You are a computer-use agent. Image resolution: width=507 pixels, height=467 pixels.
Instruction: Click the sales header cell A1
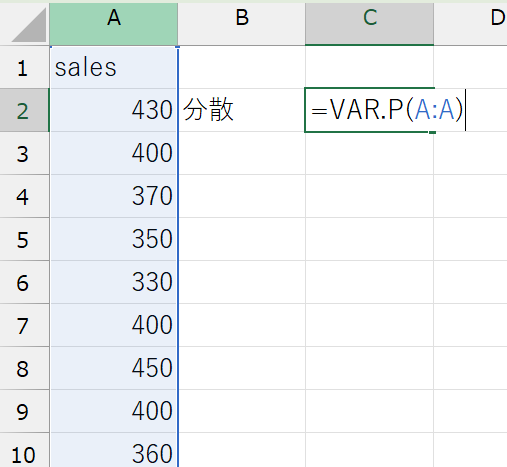point(113,67)
